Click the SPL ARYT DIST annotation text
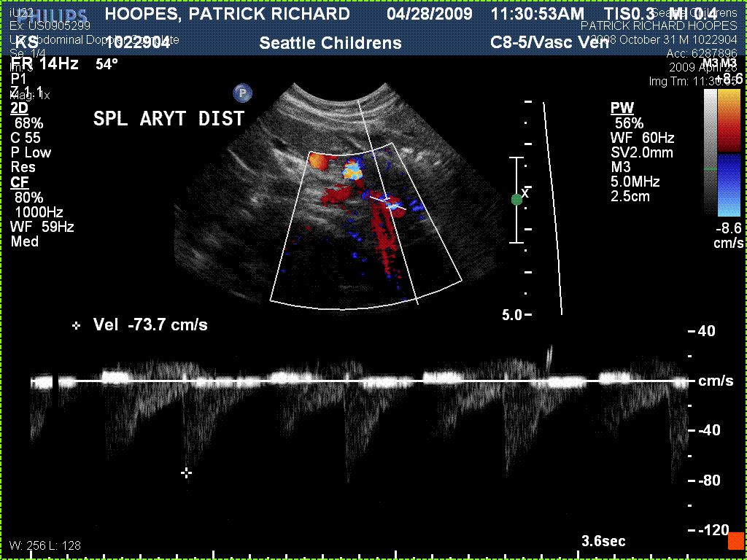The image size is (747, 560). click(169, 119)
